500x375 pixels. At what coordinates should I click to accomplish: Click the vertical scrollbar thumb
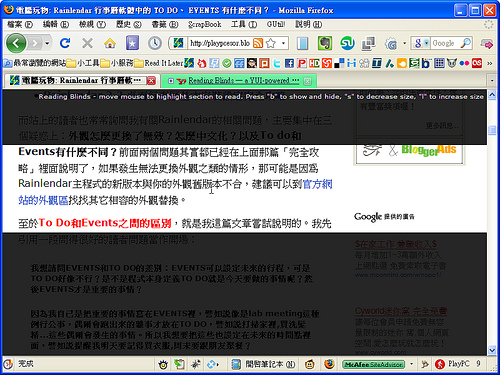click(492, 130)
